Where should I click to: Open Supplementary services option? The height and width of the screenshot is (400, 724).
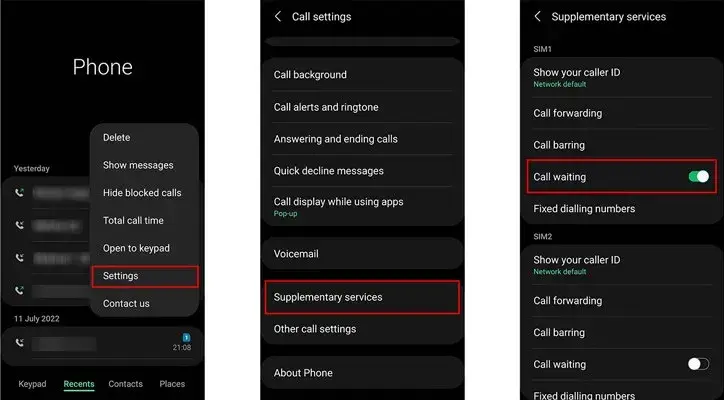[362, 297]
